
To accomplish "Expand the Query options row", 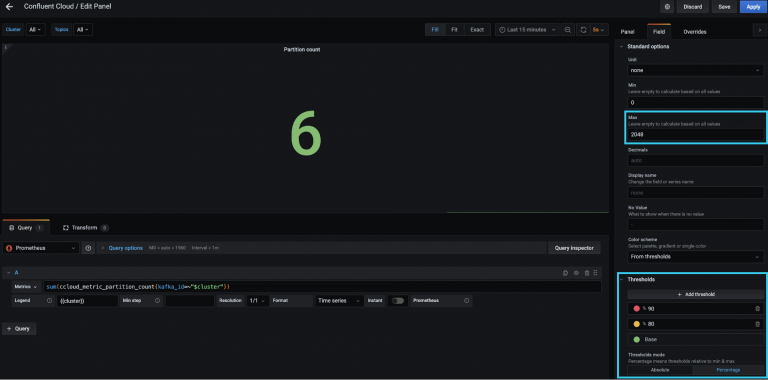I will click(x=125, y=248).
